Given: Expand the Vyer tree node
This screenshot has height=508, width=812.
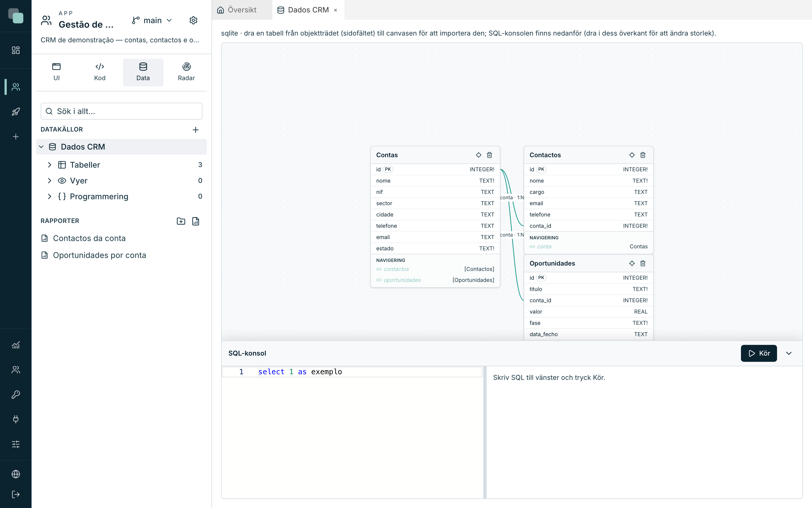Looking at the screenshot, I should [50, 181].
